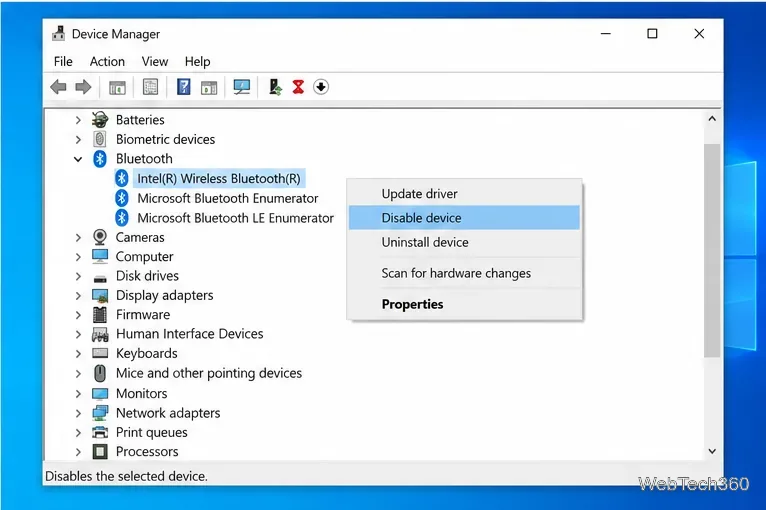Select the Mice and other pointing devices label
Viewport: 766px width, 510px height.
click(209, 373)
